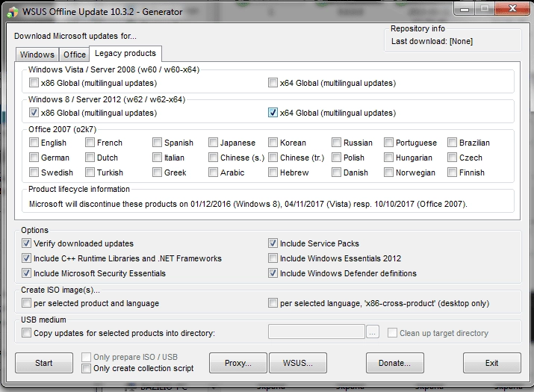
Task: Click the 'Last download: [None]' text
Action: click(x=432, y=41)
